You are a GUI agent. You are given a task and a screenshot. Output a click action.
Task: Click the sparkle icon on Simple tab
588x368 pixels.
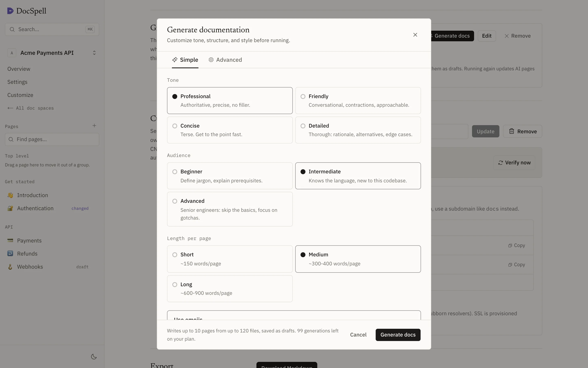tap(175, 60)
